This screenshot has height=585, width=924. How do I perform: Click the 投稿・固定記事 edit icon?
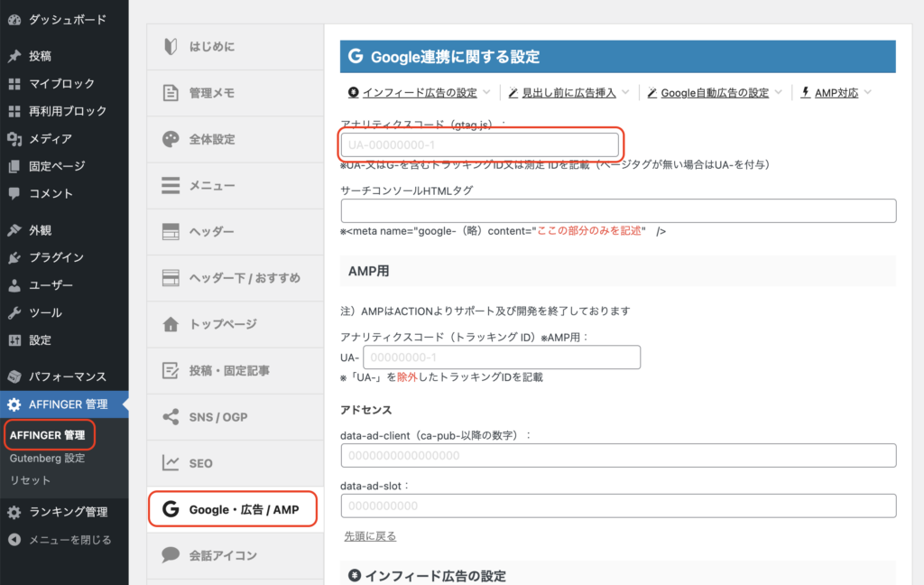coord(171,370)
